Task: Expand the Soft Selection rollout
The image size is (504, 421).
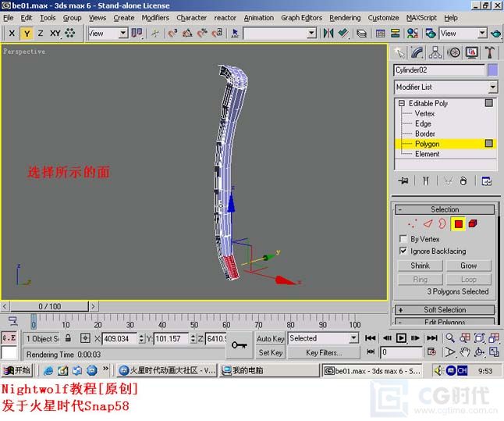Action: coord(445,310)
